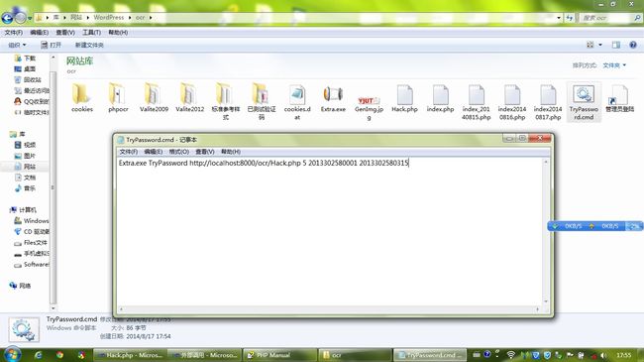
Task: Select the Files drive in navigation pane
Action: 31,242
